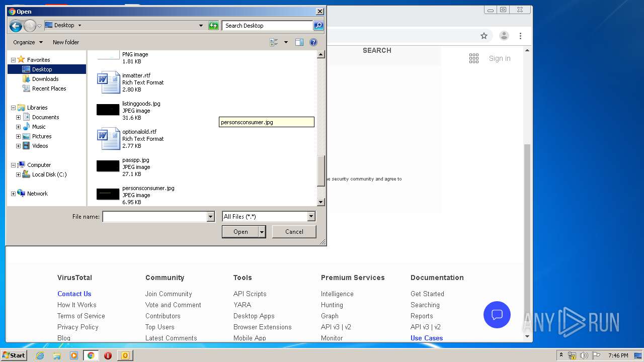644x362 pixels.
Task: Select Computer in navigation tree
Action: point(39,165)
